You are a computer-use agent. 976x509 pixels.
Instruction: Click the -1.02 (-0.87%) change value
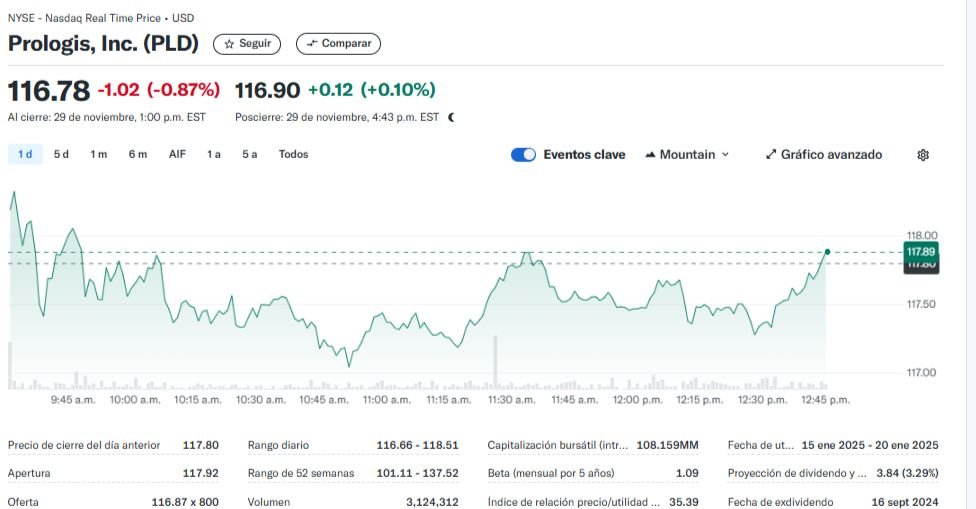159,90
